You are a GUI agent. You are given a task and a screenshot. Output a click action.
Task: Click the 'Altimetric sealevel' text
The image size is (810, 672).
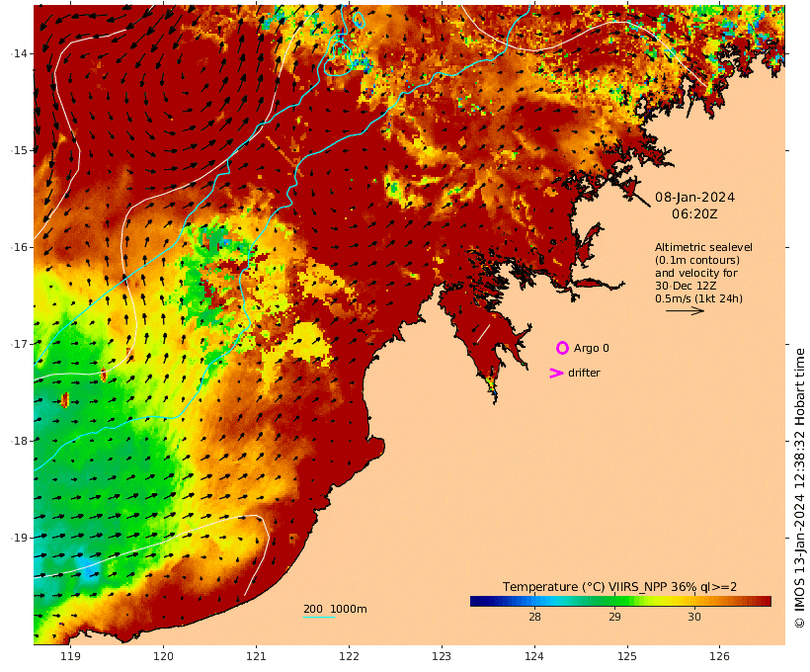(703, 247)
